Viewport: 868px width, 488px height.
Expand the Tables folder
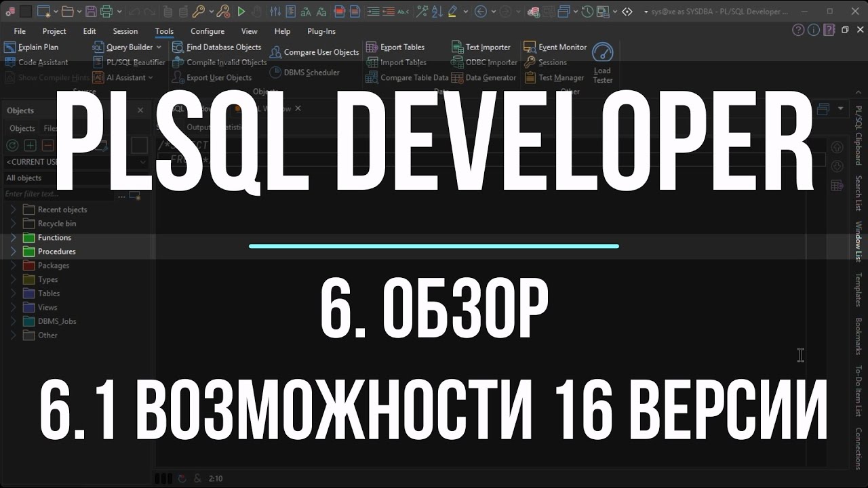pos(13,293)
